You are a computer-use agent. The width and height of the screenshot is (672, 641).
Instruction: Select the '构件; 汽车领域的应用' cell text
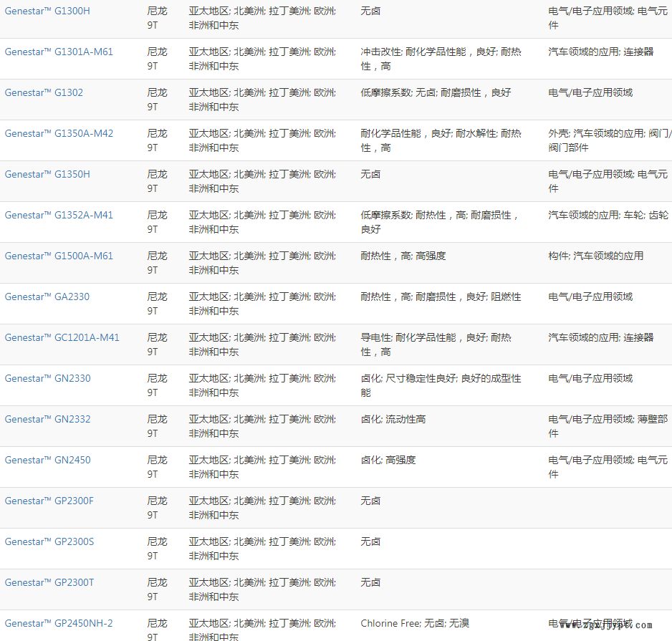(x=595, y=256)
